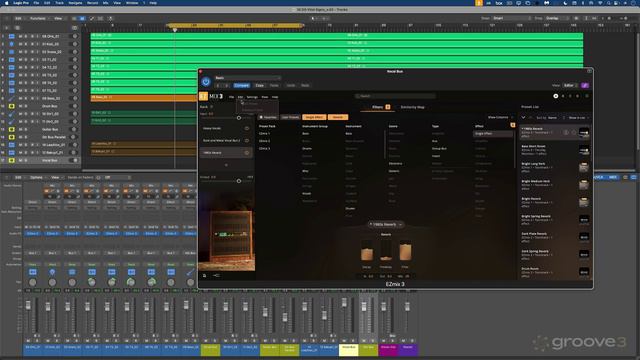Toggle the Reverb filter chip

point(338,117)
